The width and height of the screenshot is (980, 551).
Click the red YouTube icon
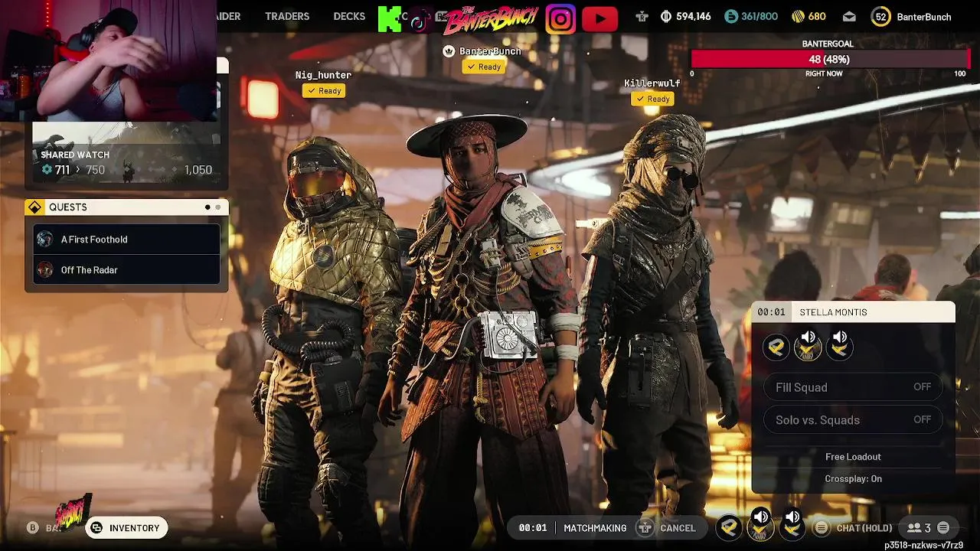click(599, 19)
